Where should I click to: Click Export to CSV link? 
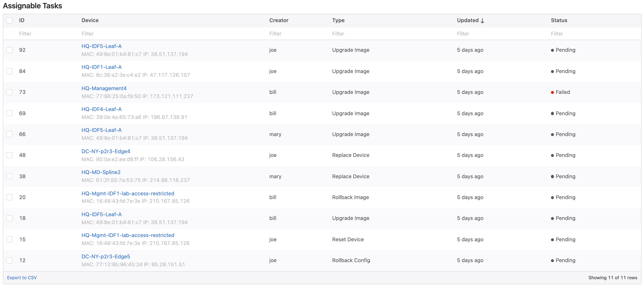point(22,278)
